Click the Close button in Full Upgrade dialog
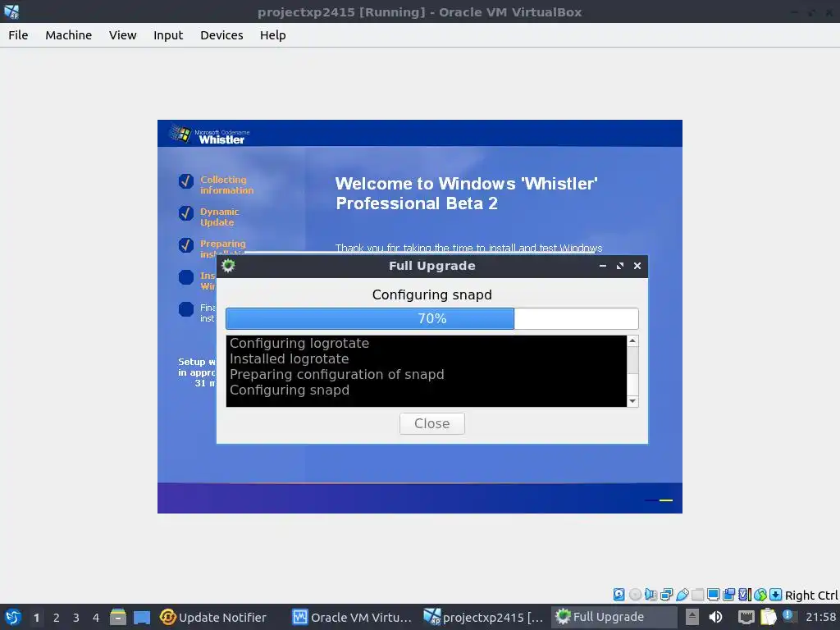This screenshot has height=630, width=840. (431, 423)
